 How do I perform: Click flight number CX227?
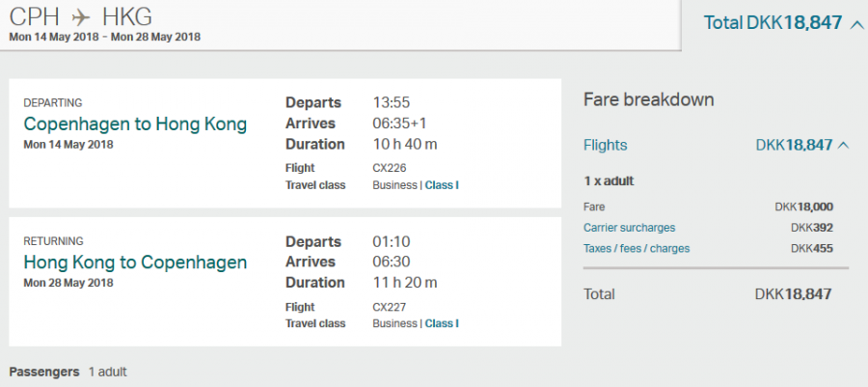coord(390,308)
